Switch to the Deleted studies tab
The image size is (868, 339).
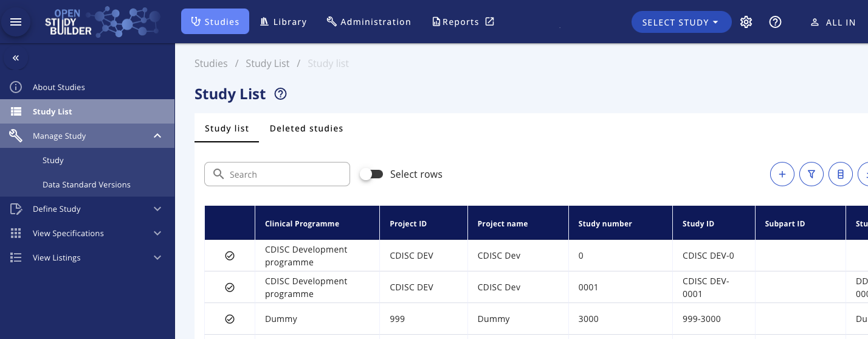306,128
